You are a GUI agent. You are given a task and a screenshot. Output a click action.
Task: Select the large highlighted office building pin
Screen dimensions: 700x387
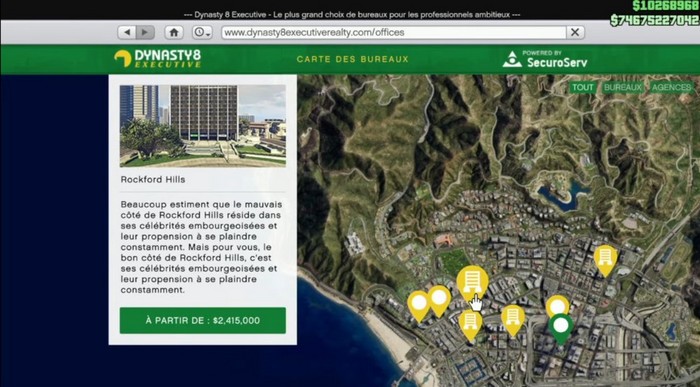(x=472, y=283)
